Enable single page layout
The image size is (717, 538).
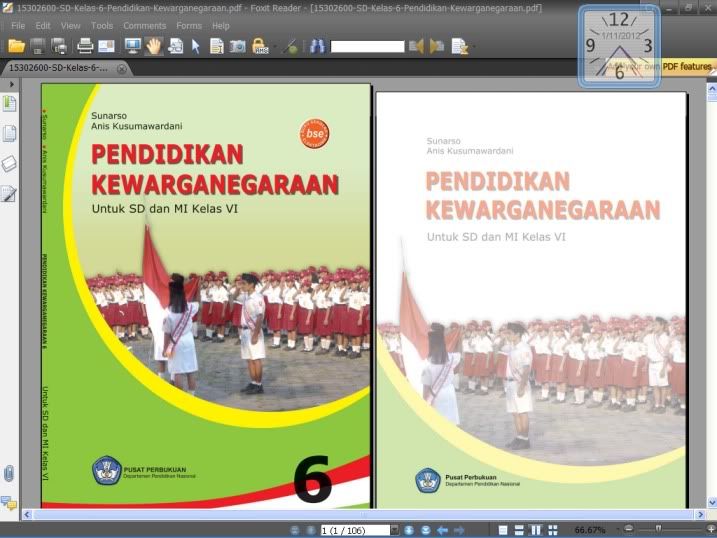click(x=503, y=530)
